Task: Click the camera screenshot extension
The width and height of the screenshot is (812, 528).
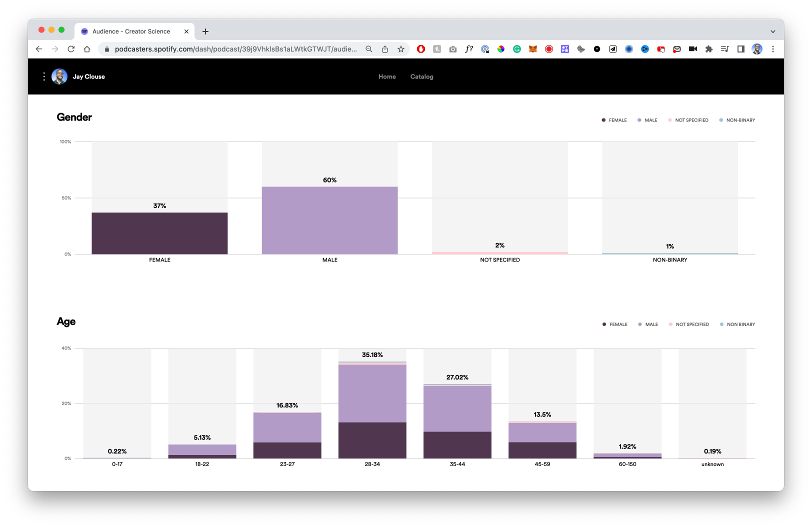Action: [x=453, y=49]
